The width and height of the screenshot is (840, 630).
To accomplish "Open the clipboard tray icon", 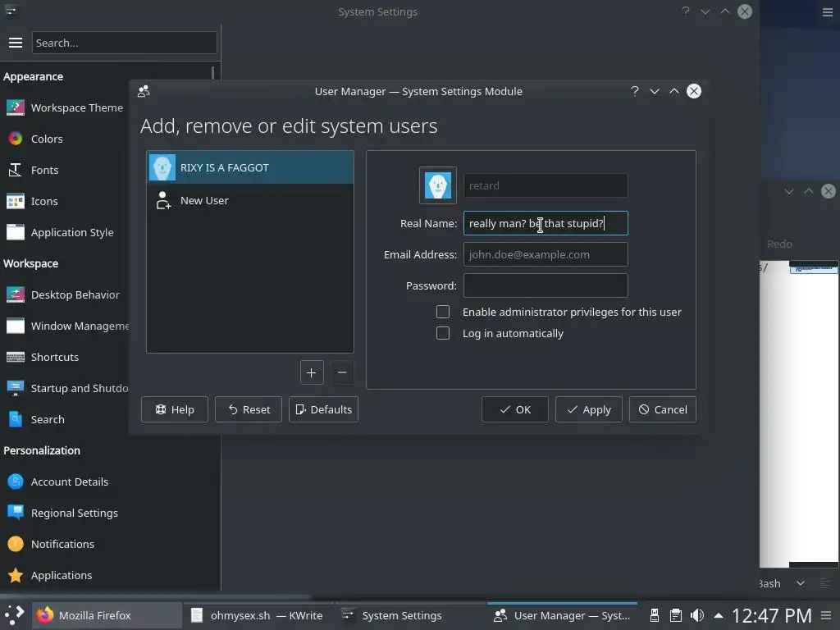I will [x=676, y=615].
